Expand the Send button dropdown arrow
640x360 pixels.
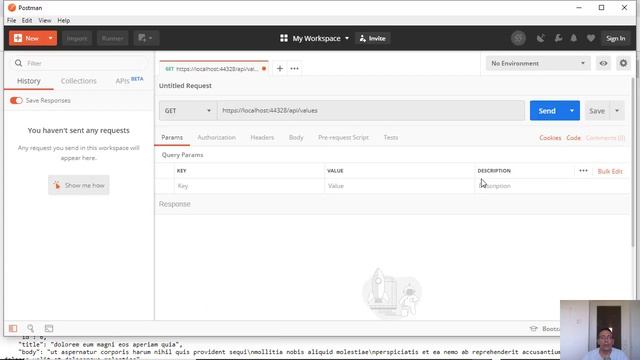pyautogui.click(x=572, y=111)
